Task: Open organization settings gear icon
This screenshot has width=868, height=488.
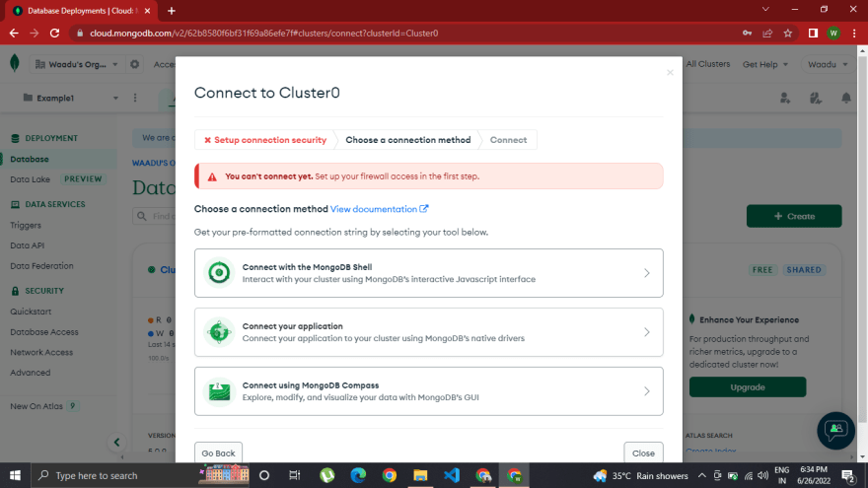Action: click(134, 64)
